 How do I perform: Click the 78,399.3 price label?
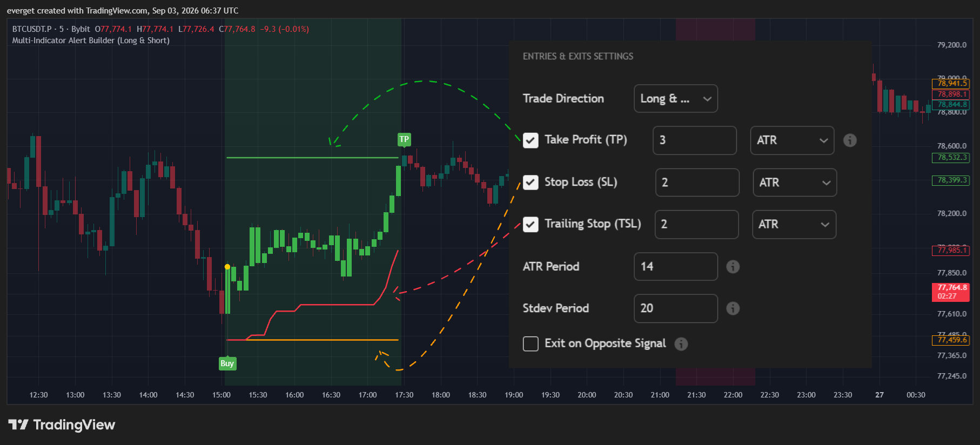951,180
